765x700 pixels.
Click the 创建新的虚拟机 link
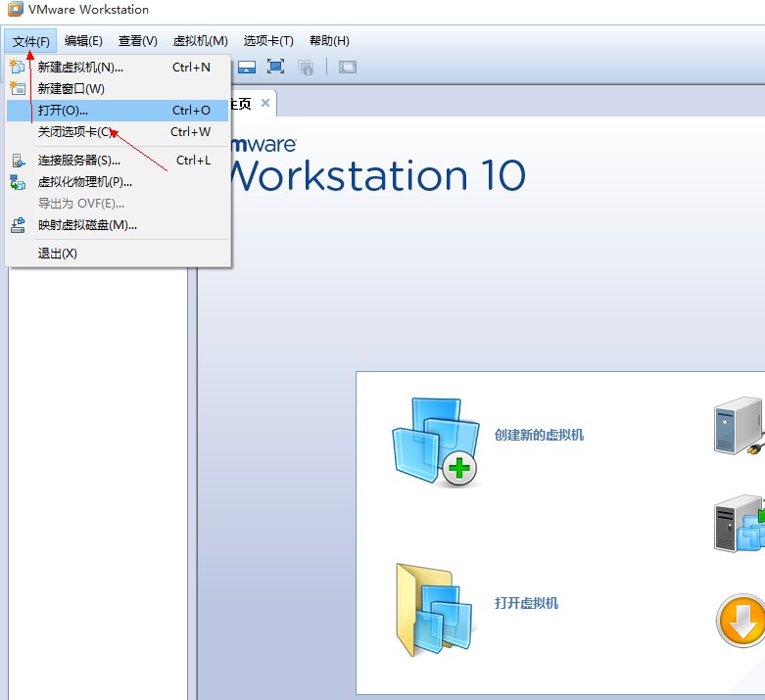click(539, 435)
